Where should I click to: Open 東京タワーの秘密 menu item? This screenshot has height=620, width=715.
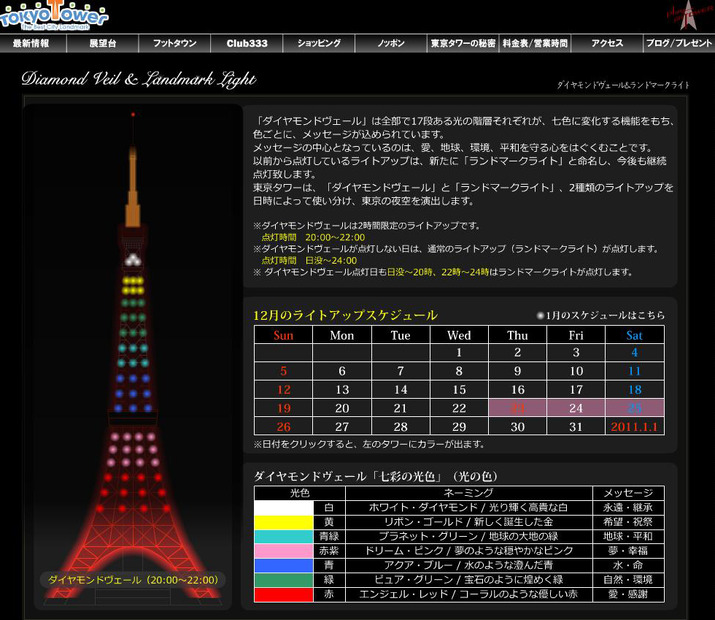point(463,43)
